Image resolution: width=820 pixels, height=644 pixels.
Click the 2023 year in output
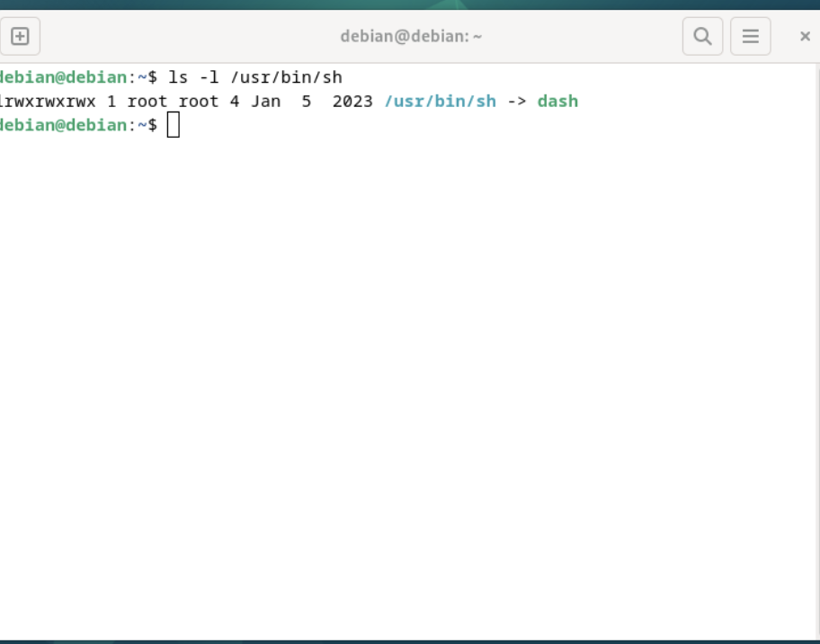352,102
